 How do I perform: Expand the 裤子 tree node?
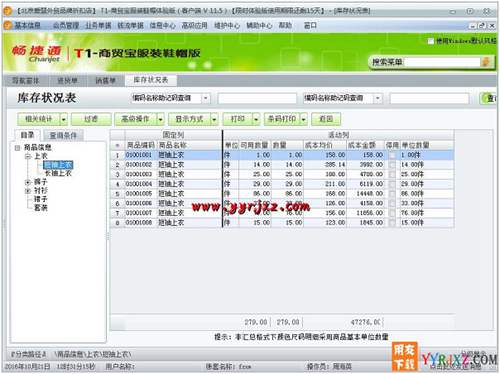click(x=28, y=182)
